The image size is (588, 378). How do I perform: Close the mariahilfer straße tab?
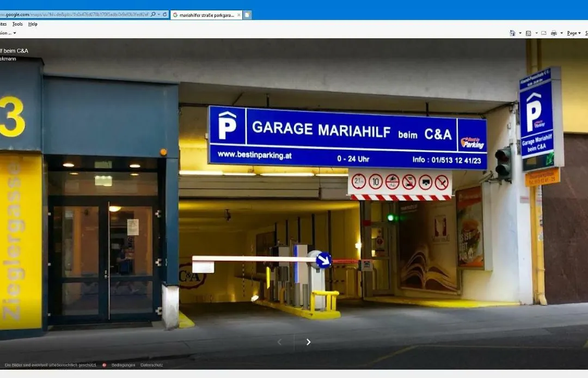coord(238,15)
